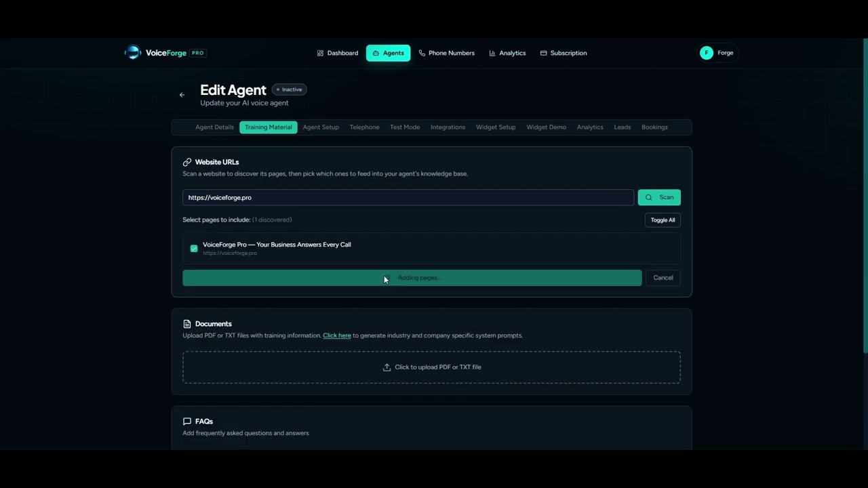This screenshot has width=868, height=488.
Task: Click the '(1 discovered)' count text
Action: pyautogui.click(x=272, y=220)
